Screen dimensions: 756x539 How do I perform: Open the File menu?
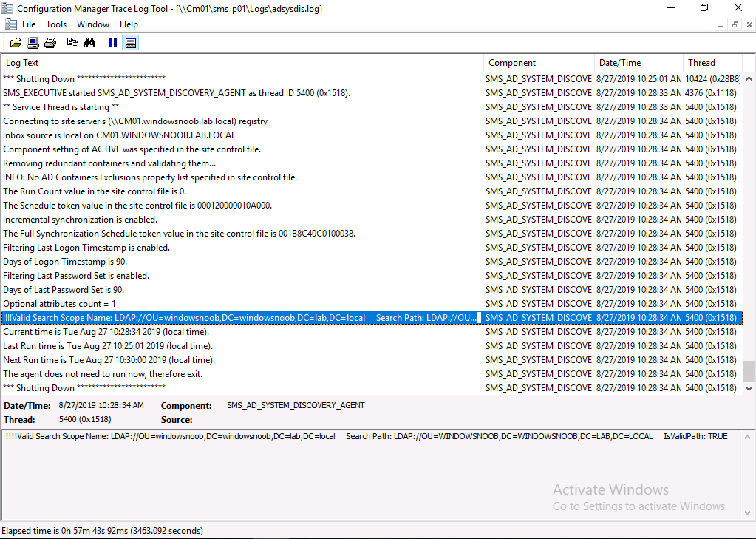coord(29,24)
